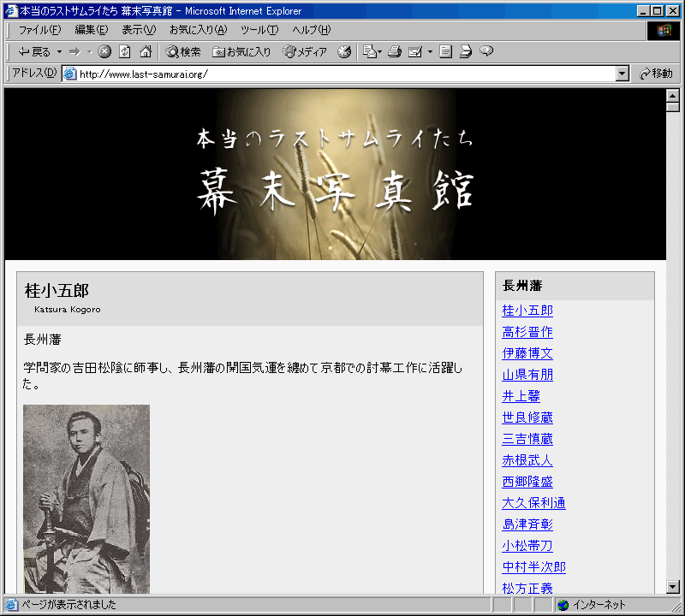Click the Discuss icon in toolbar
Viewport: 685px width, 616px height.
pos(445,52)
